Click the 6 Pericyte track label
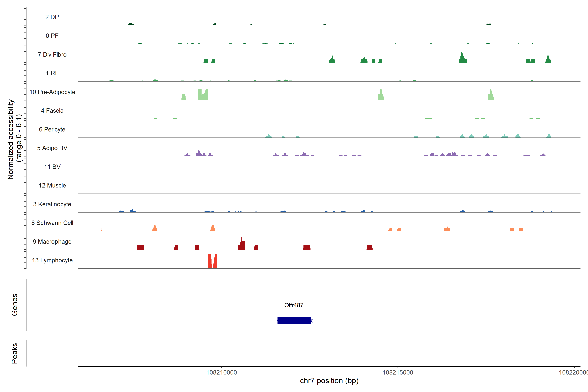The width and height of the screenshot is (588, 392). (52, 129)
